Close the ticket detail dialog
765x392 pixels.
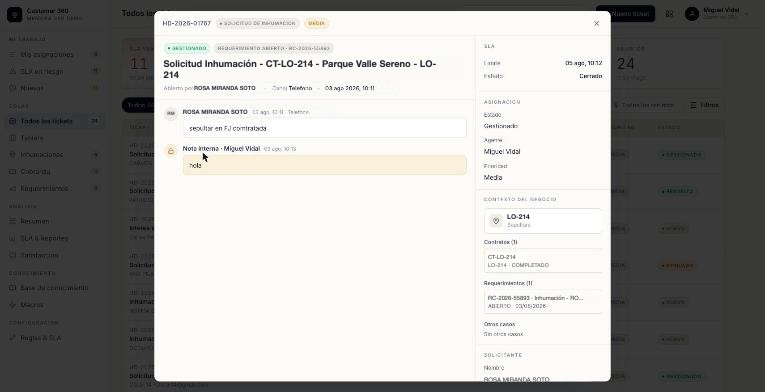tap(596, 23)
